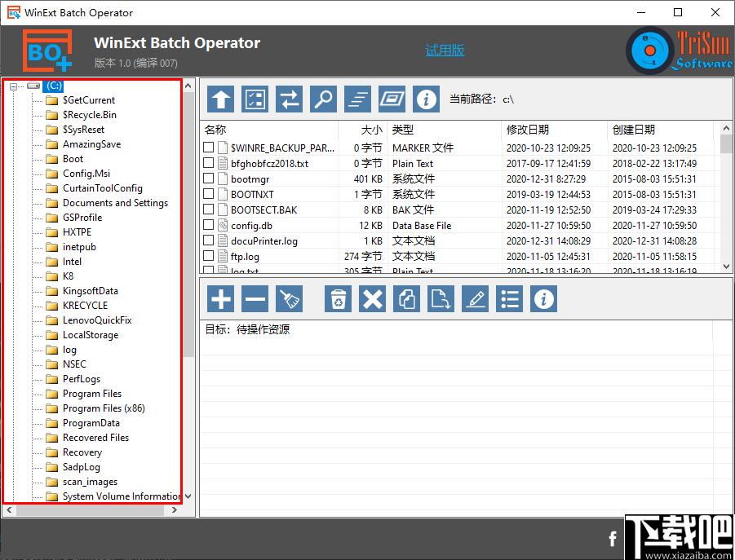
Task: Click the folder tree scroll left arrow
Action: (x=8, y=510)
